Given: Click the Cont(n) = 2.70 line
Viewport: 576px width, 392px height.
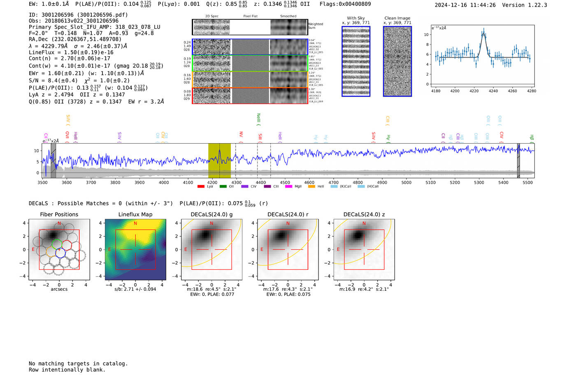Looking at the screenshot, I should [x=70, y=58].
